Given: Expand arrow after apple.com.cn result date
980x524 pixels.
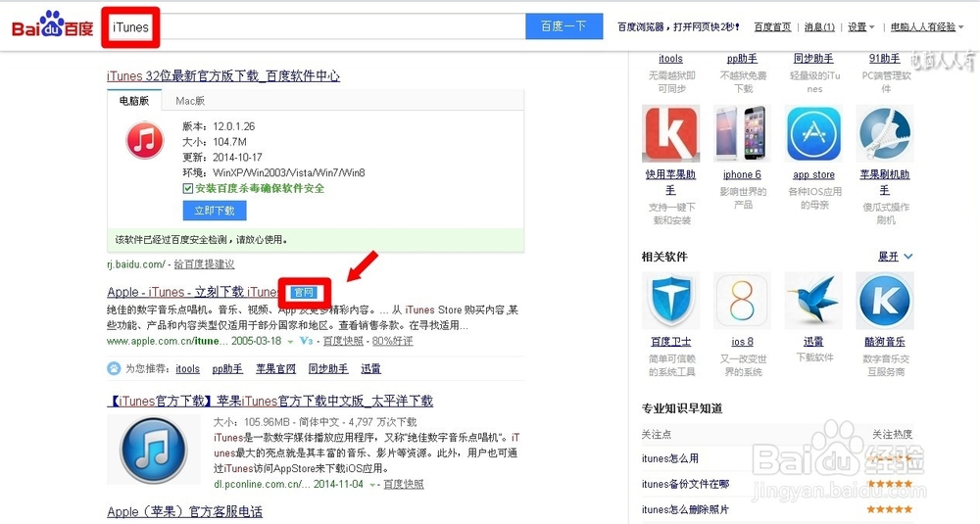Looking at the screenshot, I should [x=290, y=342].
